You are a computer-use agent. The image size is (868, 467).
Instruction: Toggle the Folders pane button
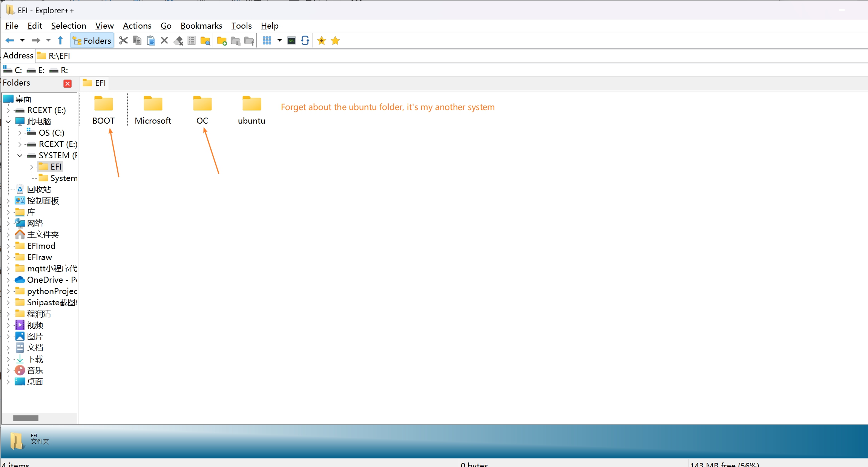(92, 41)
